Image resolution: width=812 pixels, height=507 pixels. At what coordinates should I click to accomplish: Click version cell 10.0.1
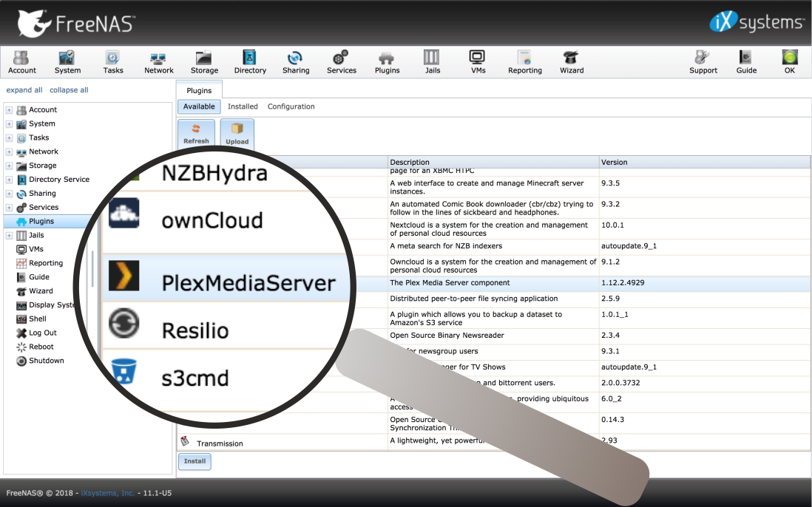tap(612, 225)
